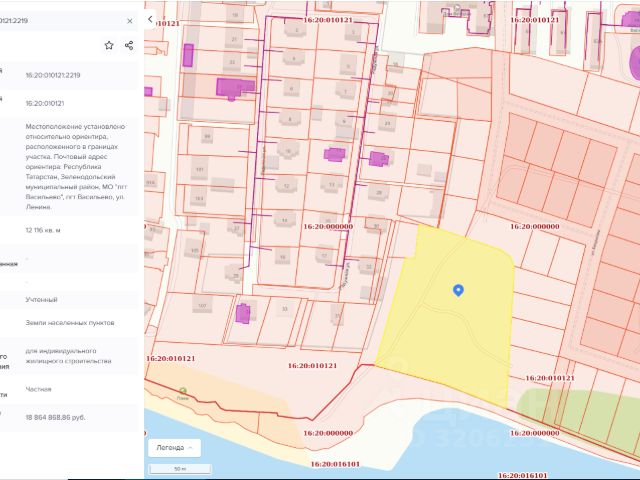Select the map parcel labeled 33

coord(284,310)
